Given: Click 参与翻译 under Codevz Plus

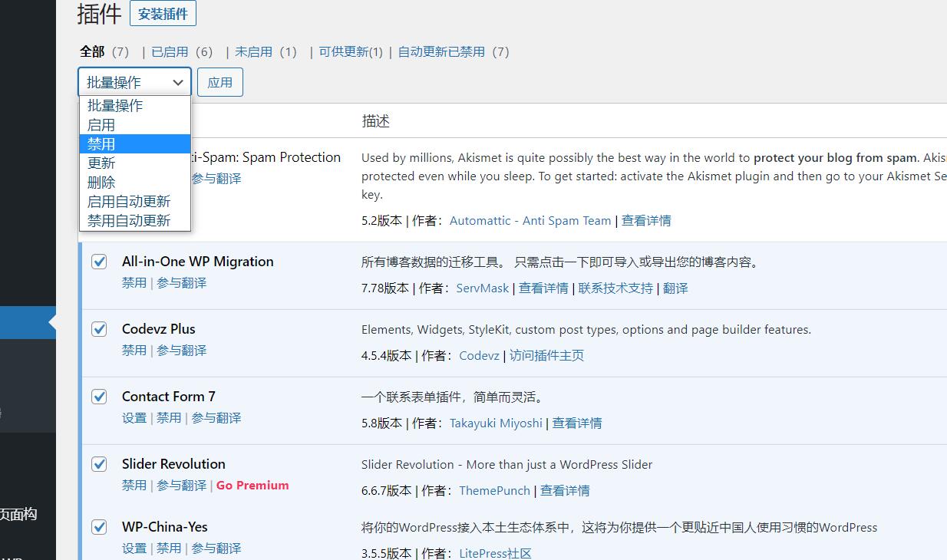Looking at the screenshot, I should coord(182,351).
